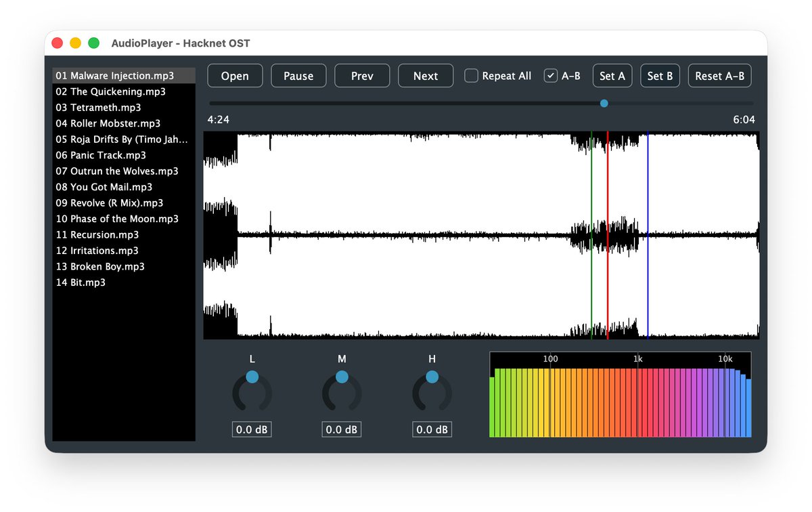Click the Reset A-B button
812x512 pixels.
(x=719, y=76)
